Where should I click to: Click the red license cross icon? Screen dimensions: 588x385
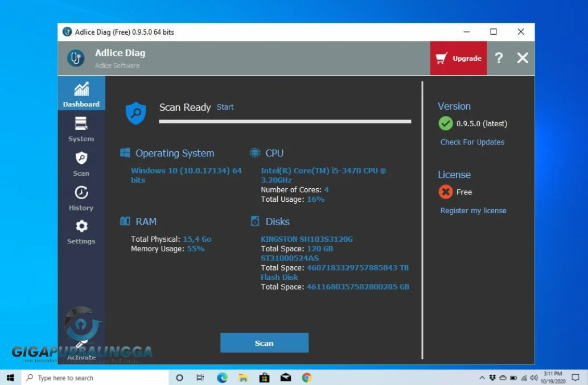click(x=446, y=192)
